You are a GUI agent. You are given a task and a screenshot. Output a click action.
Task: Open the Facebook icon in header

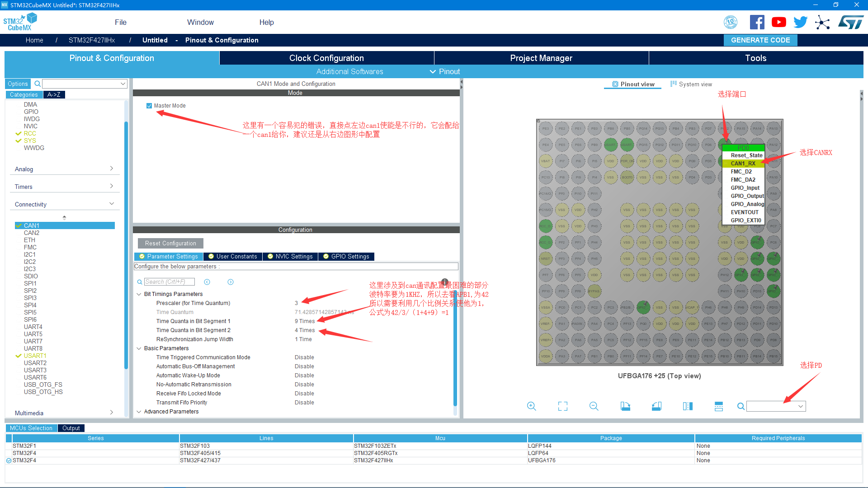pos(757,22)
